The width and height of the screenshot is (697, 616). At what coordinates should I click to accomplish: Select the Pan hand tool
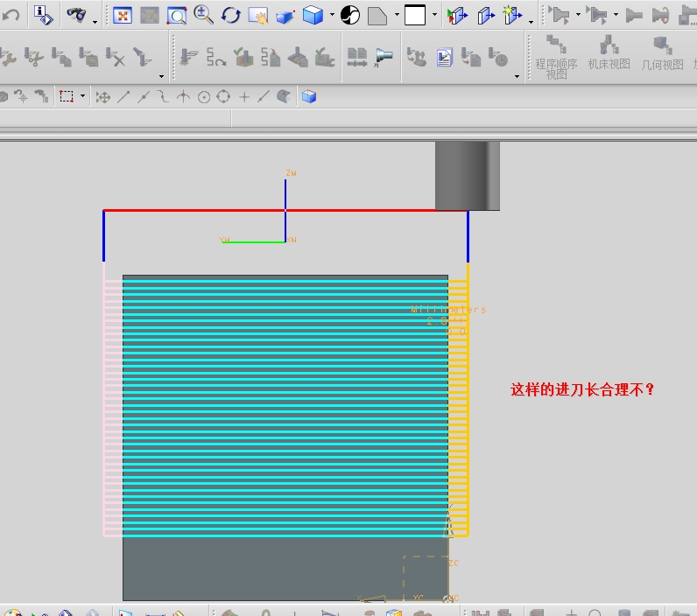(x=258, y=16)
